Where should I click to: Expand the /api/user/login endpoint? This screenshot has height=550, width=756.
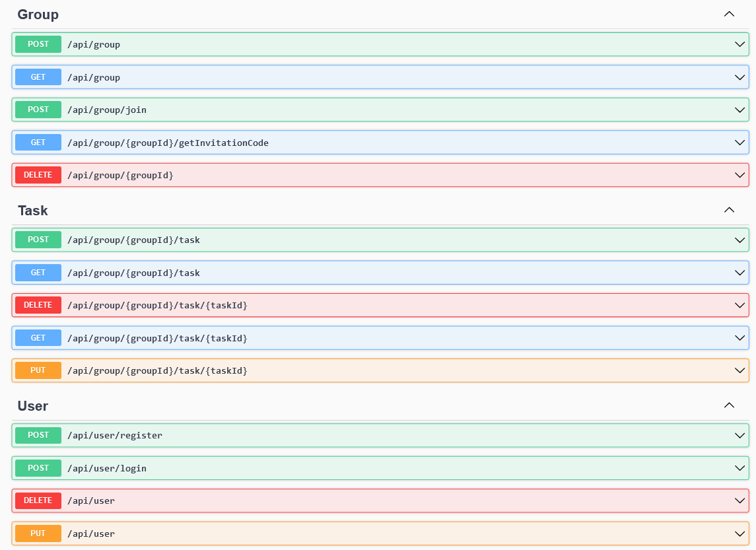tap(739, 468)
